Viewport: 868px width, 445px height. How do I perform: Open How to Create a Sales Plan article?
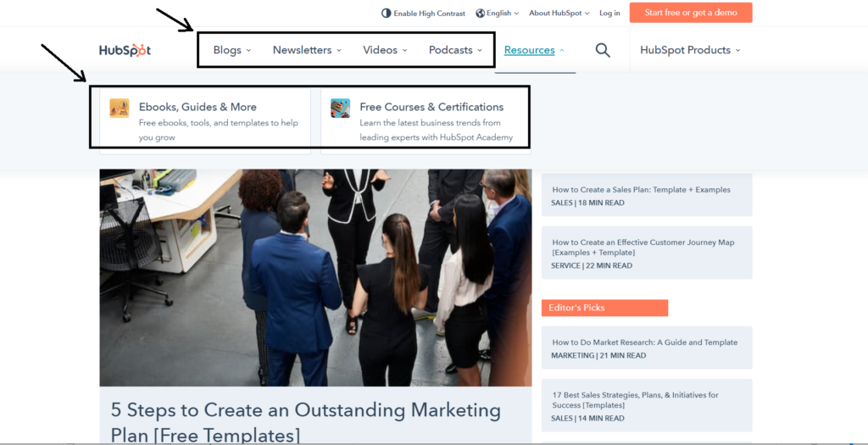coord(647,195)
